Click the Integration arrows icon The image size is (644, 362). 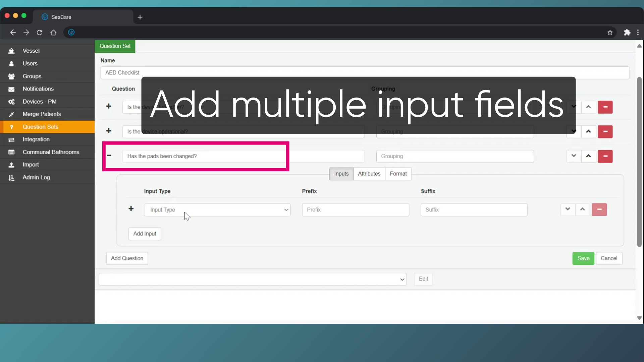coord(11,140)
